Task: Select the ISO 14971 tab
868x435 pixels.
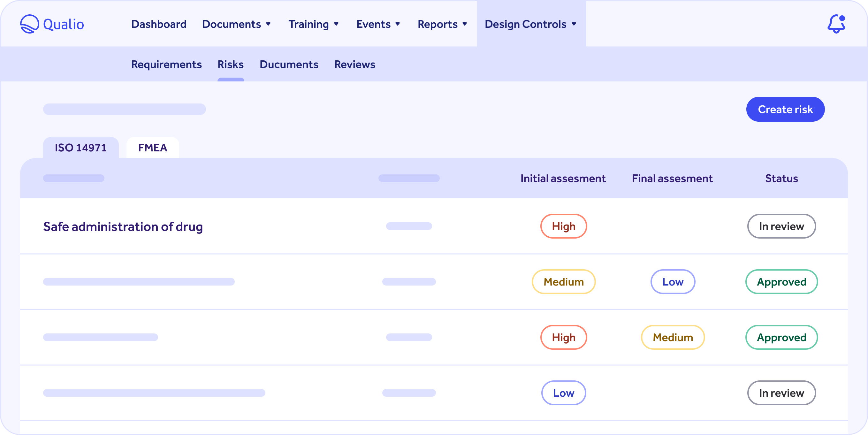Action: pos(80,147)
